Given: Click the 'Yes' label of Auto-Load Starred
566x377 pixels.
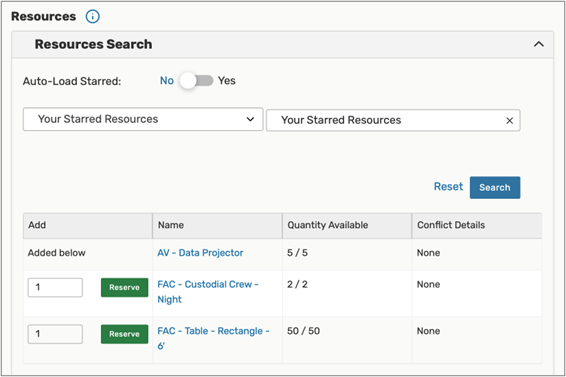Looking at the screenshot, I should point(227,81).
